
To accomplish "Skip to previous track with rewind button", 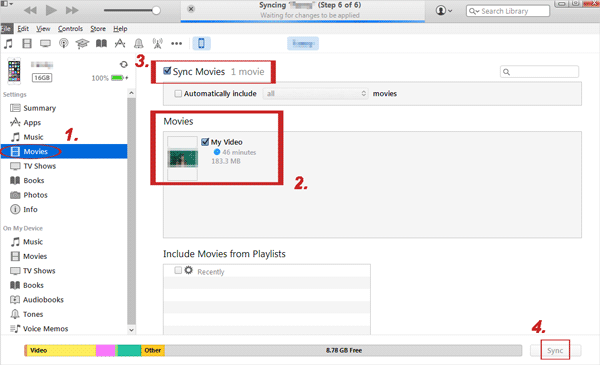I will (30, 10).
